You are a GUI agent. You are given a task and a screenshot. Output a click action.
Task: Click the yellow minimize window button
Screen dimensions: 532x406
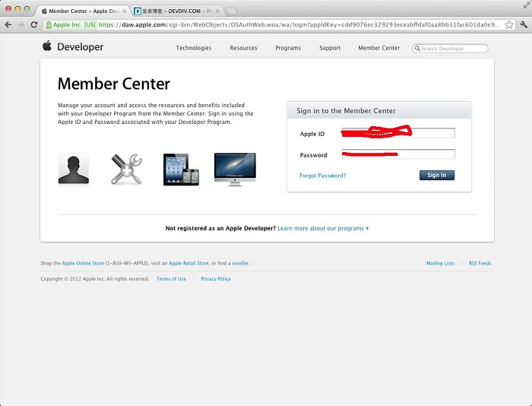[x=17, y=9]
